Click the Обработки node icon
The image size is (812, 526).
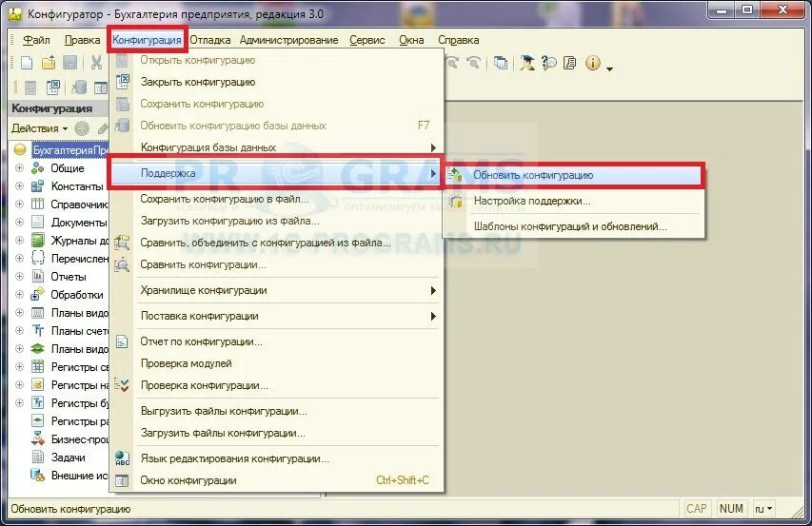[37, 294]
